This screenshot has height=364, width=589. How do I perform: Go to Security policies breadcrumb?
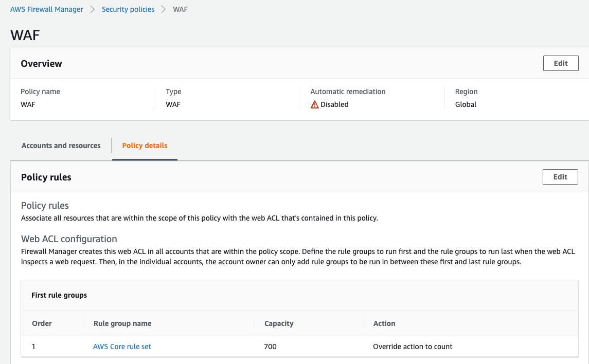(x=128, y=9)
